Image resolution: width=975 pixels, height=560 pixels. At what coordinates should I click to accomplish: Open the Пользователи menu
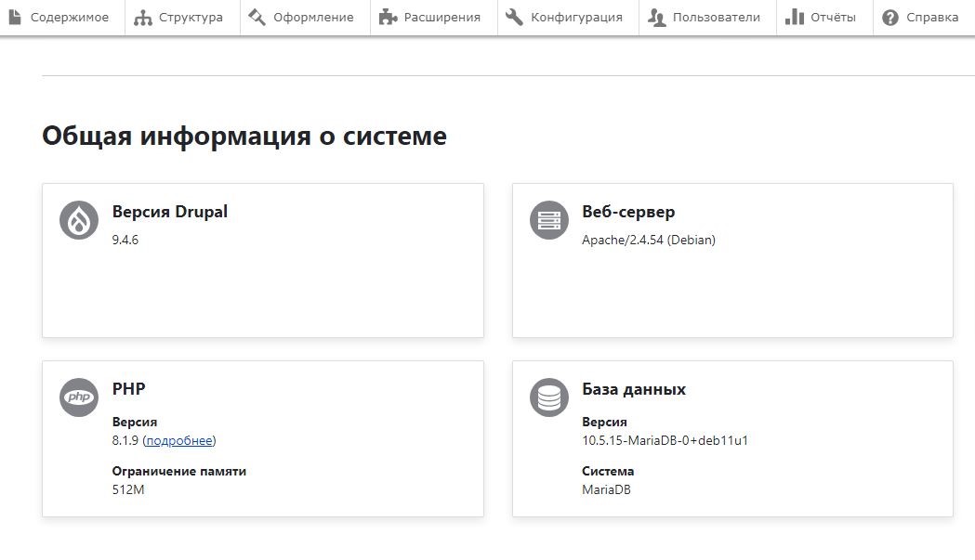(x=707, y=18)
